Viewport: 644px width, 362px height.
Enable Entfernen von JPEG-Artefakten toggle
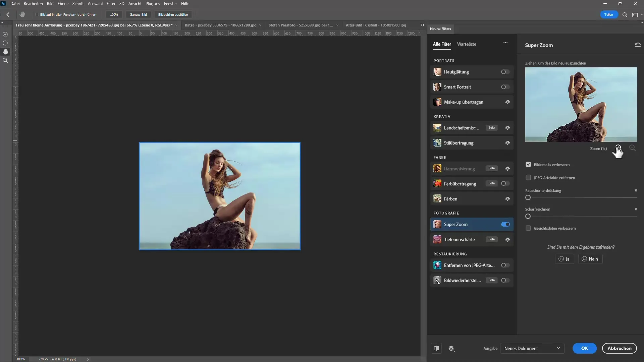pyautogui.click(x=505, y=265)
